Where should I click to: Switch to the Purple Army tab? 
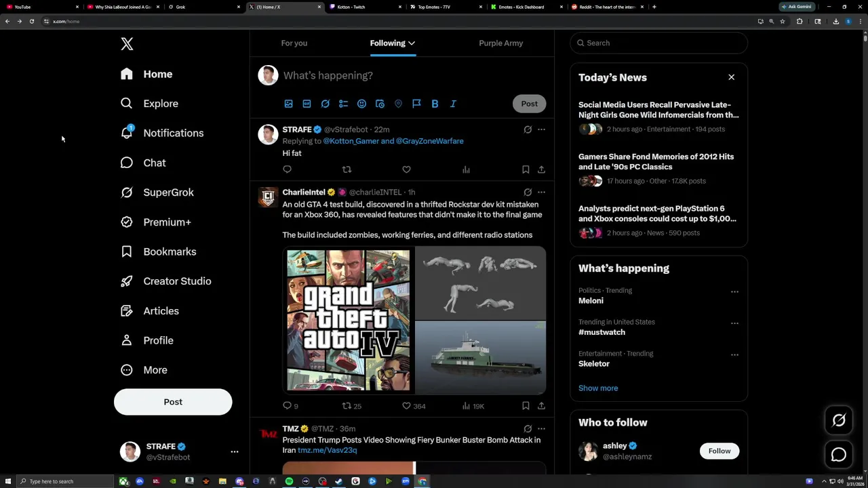(500, 43)
